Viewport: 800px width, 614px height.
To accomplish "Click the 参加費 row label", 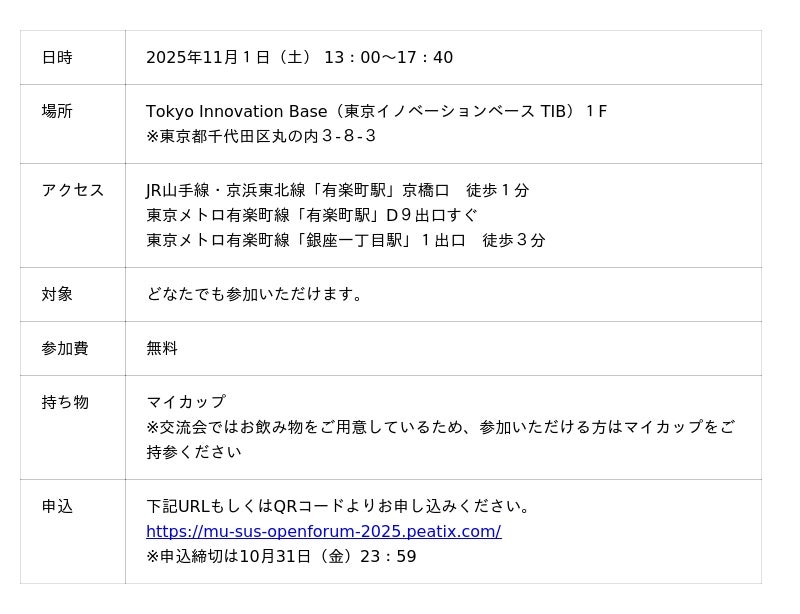I will 65,348.
